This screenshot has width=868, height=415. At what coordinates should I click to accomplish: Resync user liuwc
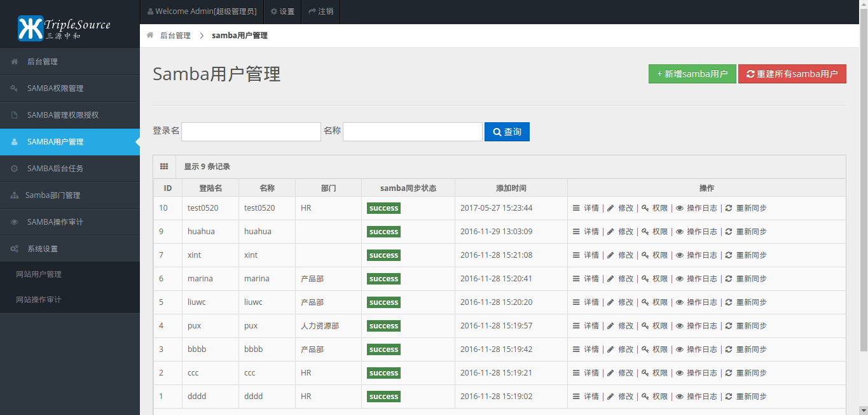tap(746, 302)
